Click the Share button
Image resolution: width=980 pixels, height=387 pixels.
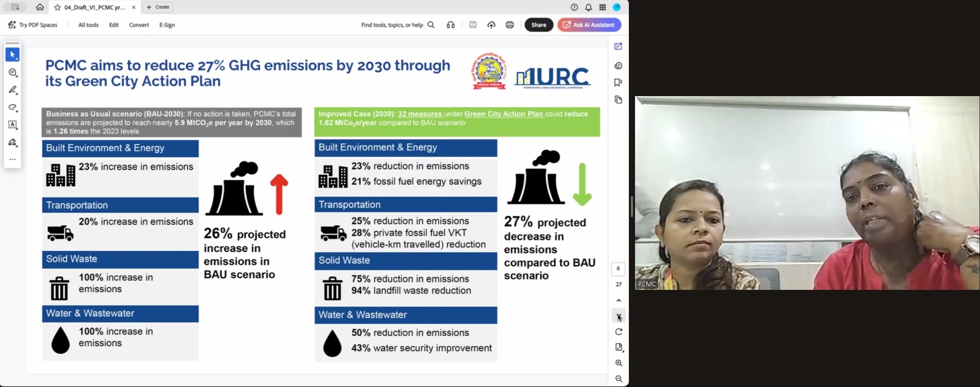click(538, 25)
